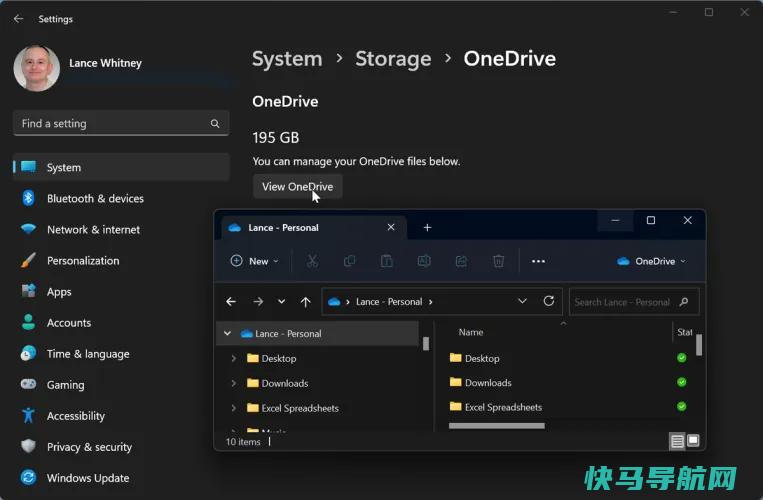This screenshot has width=763, height=500.
Task: Expand the Downloads folder in the tree
Action: click(234, 383)
